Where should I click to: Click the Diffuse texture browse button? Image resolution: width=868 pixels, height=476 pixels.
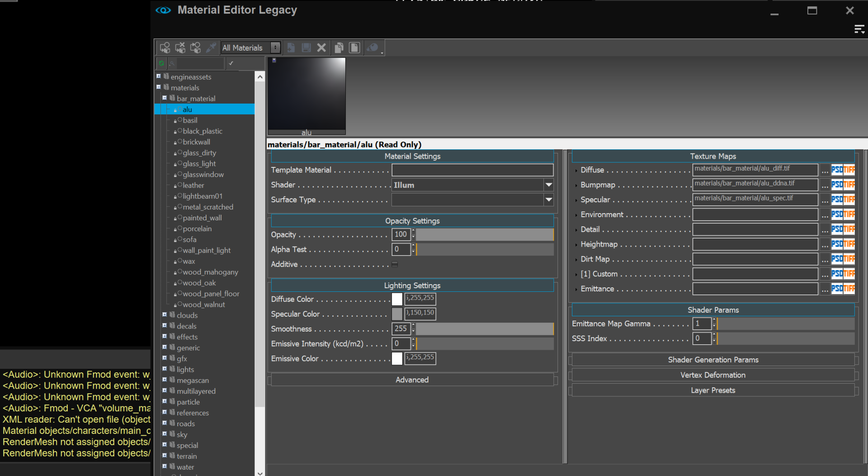pyautogui.click(x=825, y=170)
